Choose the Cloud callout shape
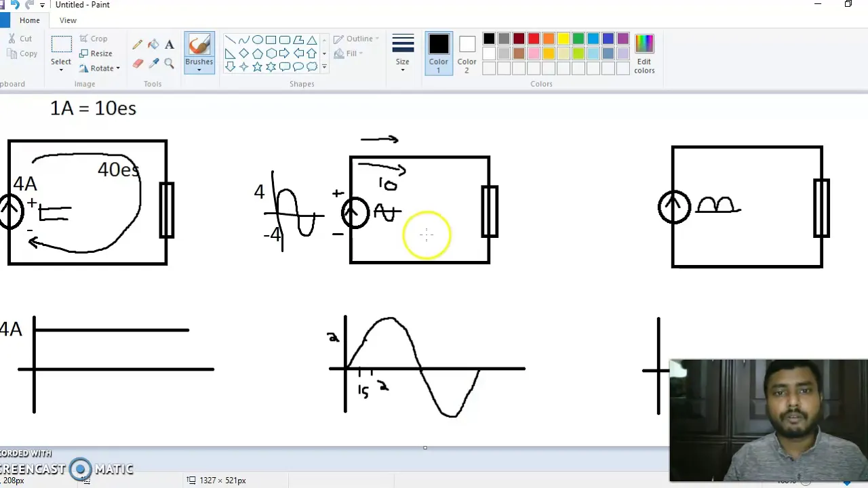868x488 pixels. (x=311, y=66)
